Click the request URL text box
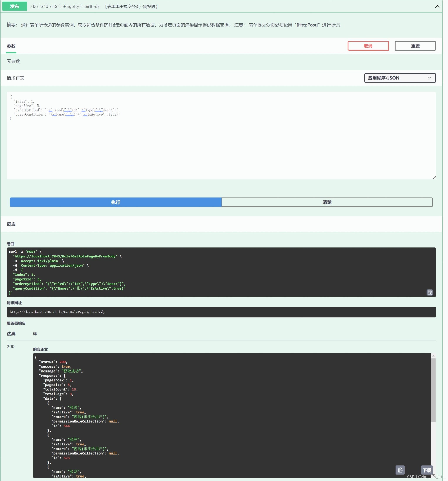The height and width of the screenshot is (481, 448). [221, 312]
